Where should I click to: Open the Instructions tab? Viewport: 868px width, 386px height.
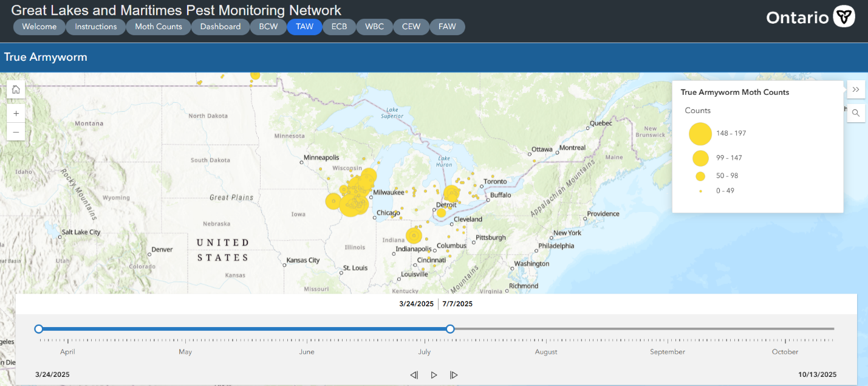pyautogui.click(x=95, y=27)
